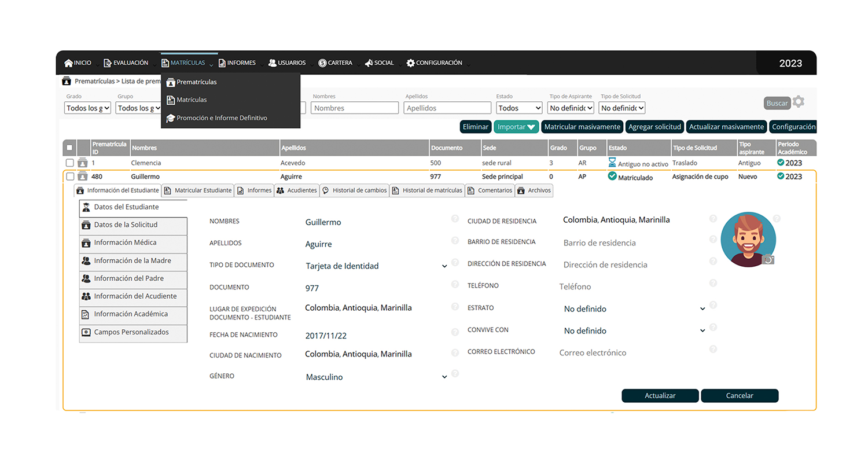The width and height of the screenshot is (868, 463).
Task: Open the Estrato dropdown
Action: (702, 309)
